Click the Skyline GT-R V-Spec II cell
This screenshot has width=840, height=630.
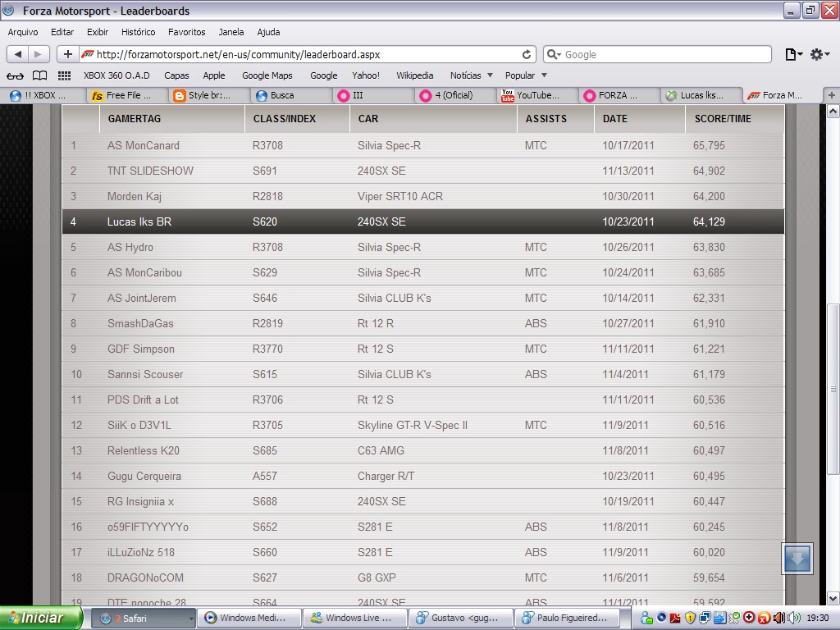coord(413,426)
